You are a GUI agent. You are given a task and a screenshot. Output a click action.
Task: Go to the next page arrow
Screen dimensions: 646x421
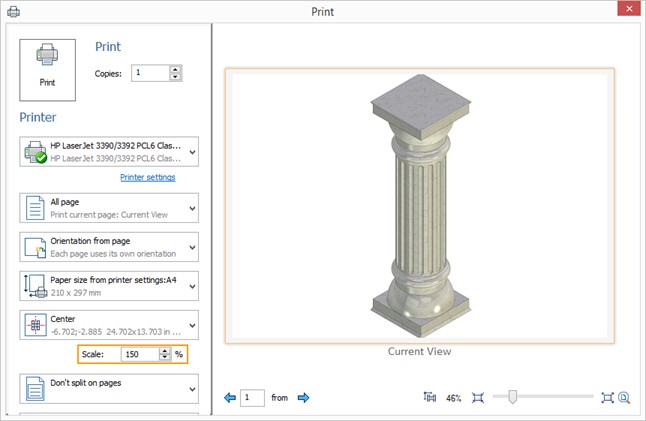click(x=304, y=398)
